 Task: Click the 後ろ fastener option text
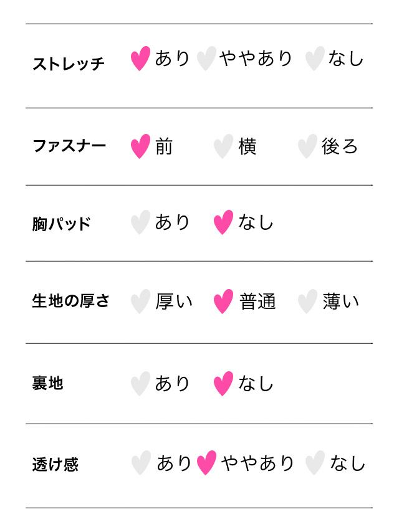click(340, 146)
